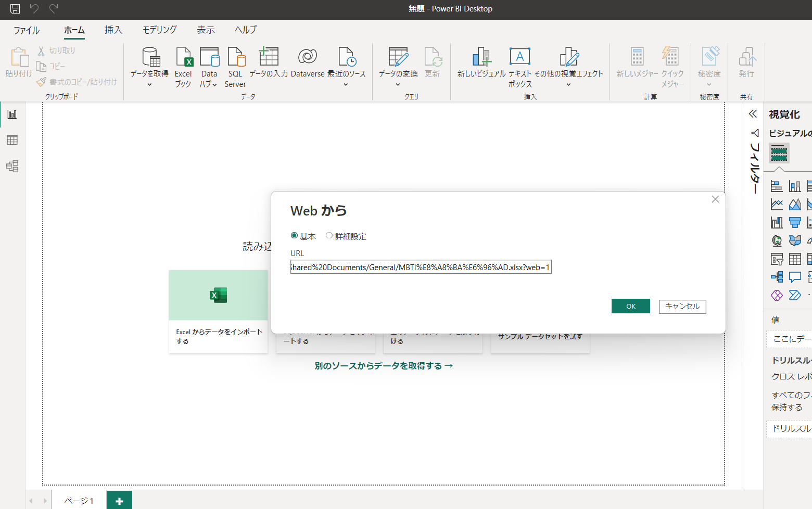Open the Data ハブ dropdown

pyautogui.click(x=209, y=67)
